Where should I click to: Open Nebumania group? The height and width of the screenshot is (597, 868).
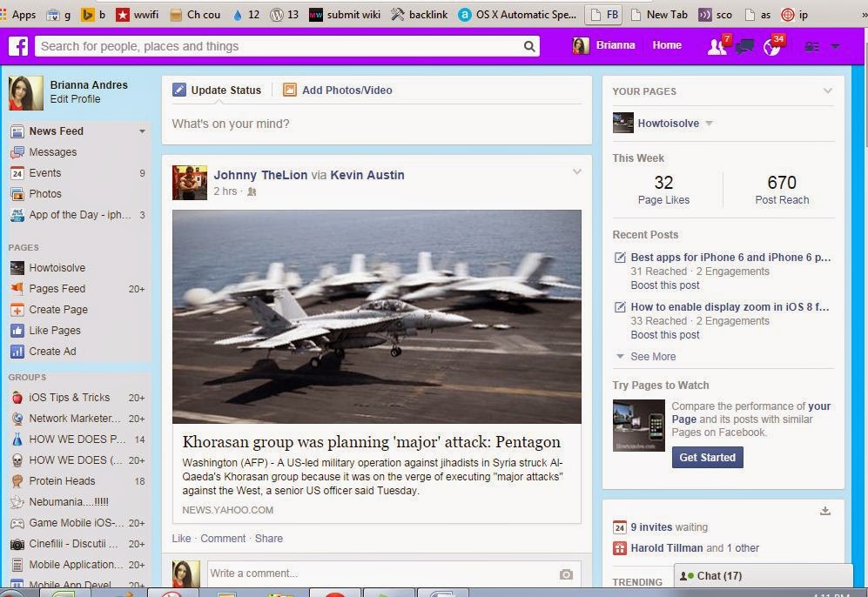pos(69,502)
